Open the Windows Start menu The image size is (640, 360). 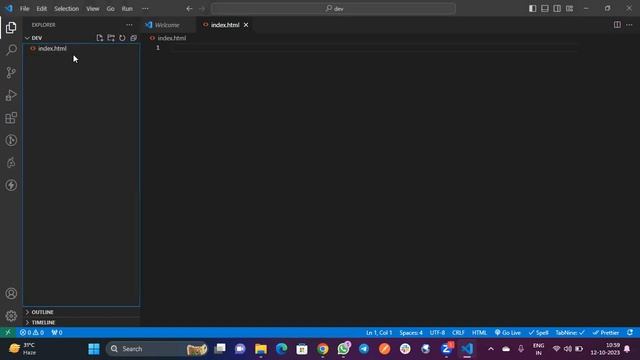coord(94,349)
